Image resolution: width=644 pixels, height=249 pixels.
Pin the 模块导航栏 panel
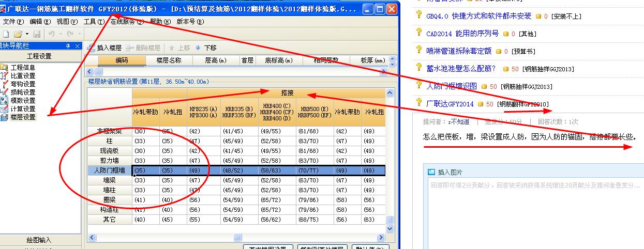pos(68,46)
